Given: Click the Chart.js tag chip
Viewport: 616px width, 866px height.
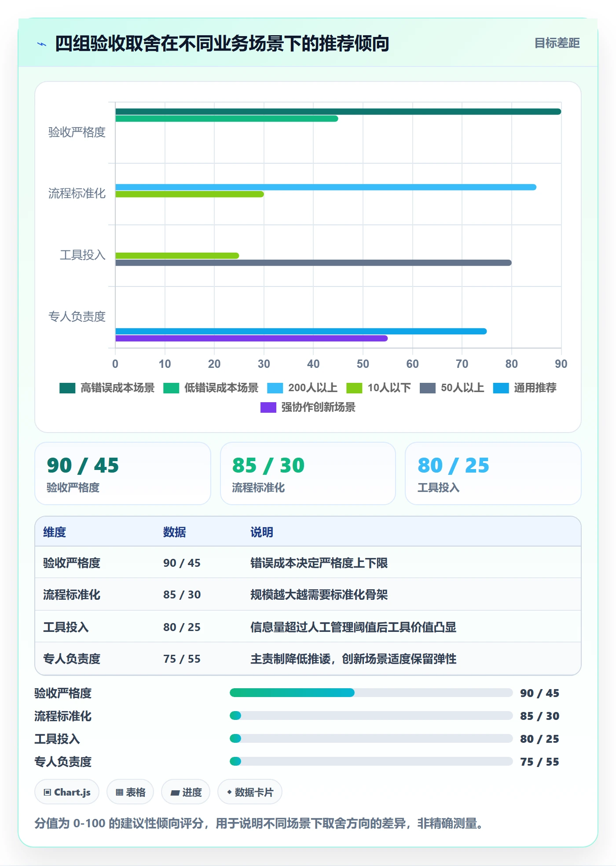Looking at the screenshot, I should pos(67,792).
